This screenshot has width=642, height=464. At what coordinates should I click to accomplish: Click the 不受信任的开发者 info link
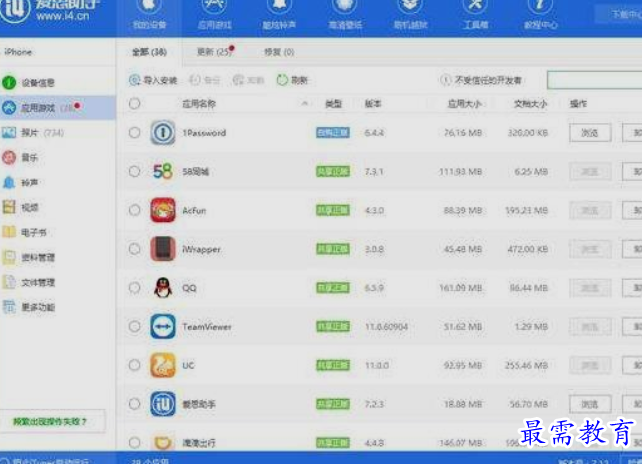point(481,80)
